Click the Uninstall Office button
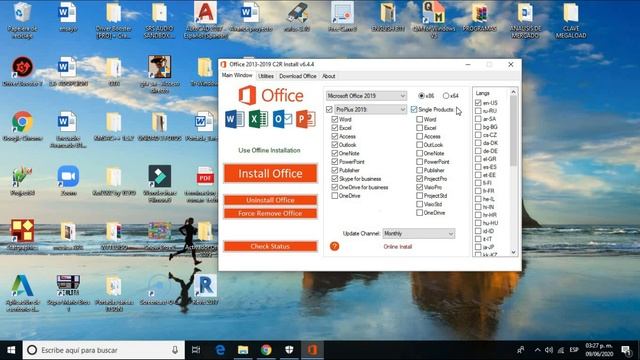The height and width of the screenshot is (360, 640). 270,200
